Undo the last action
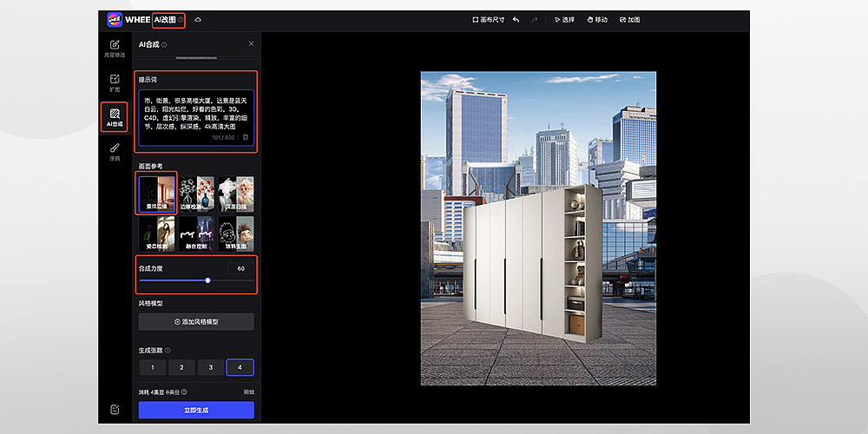Screen dimensions: 868x434 coord(516,20)
